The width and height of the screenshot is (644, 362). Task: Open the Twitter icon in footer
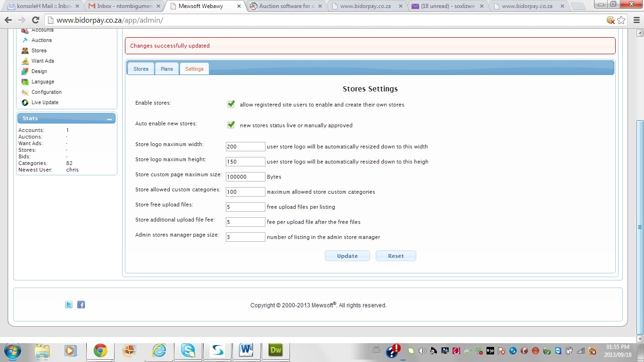tap(69, 305)
